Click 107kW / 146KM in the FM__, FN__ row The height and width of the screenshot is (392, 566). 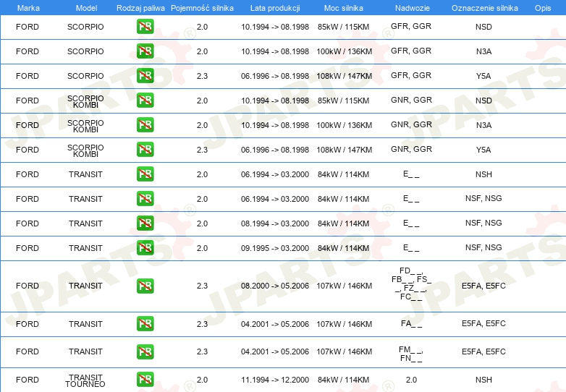pyautogui.click(x=345, y=351)
